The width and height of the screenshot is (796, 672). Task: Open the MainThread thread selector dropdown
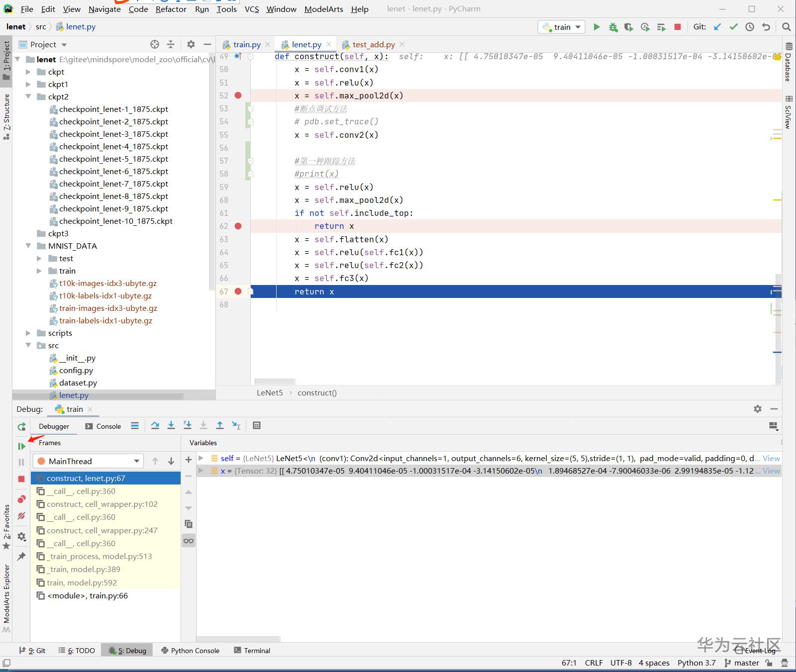pos(88,461)
